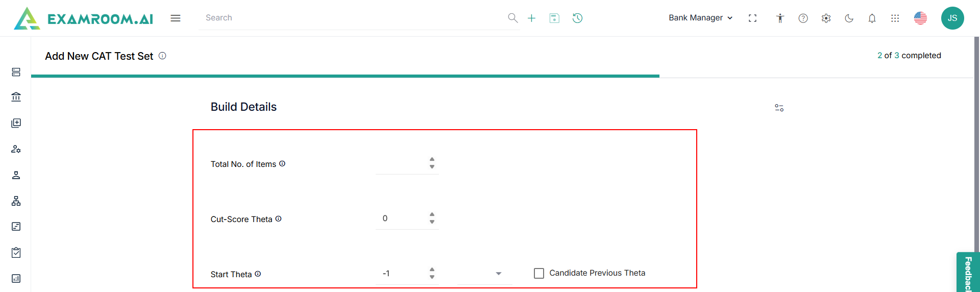
Task: Click the plus add icon in top bar
Action: coord(531,18)
